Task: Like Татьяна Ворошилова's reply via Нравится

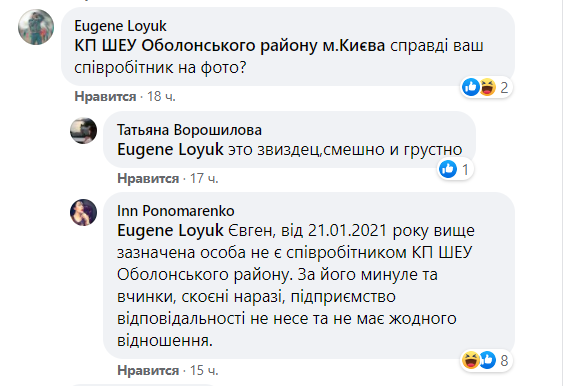Action: [x=148, y=178]
